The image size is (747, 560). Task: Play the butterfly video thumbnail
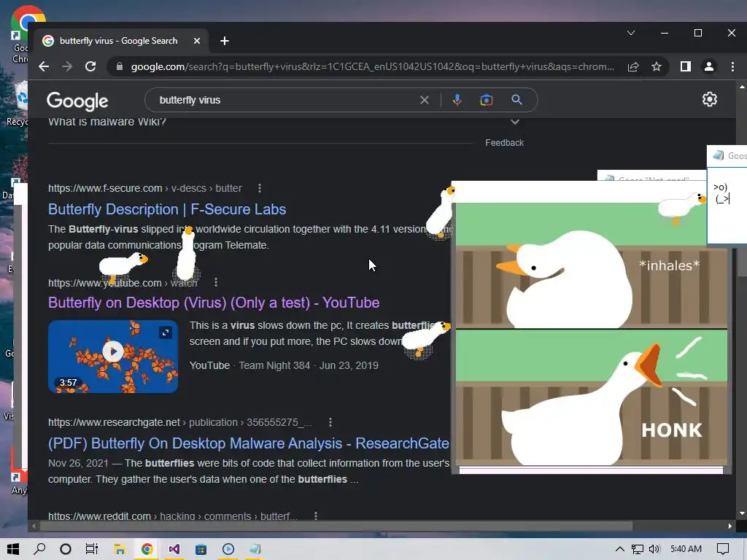(113, 351)
